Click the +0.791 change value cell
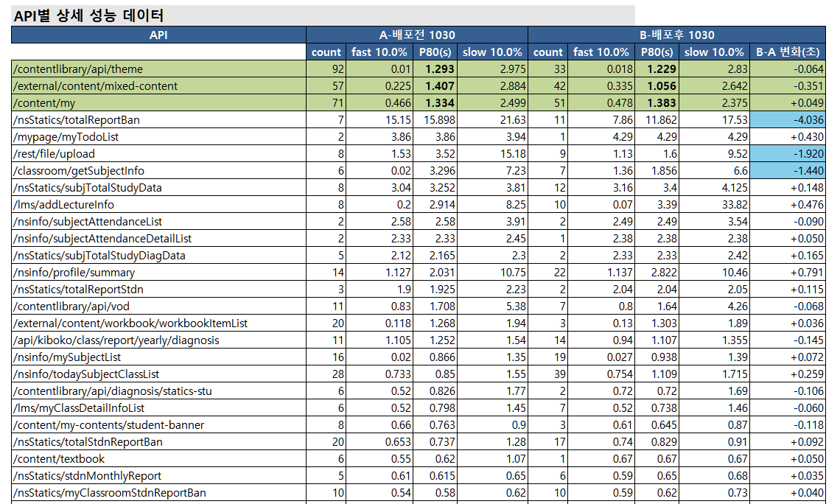 click(x=788, y=273)
